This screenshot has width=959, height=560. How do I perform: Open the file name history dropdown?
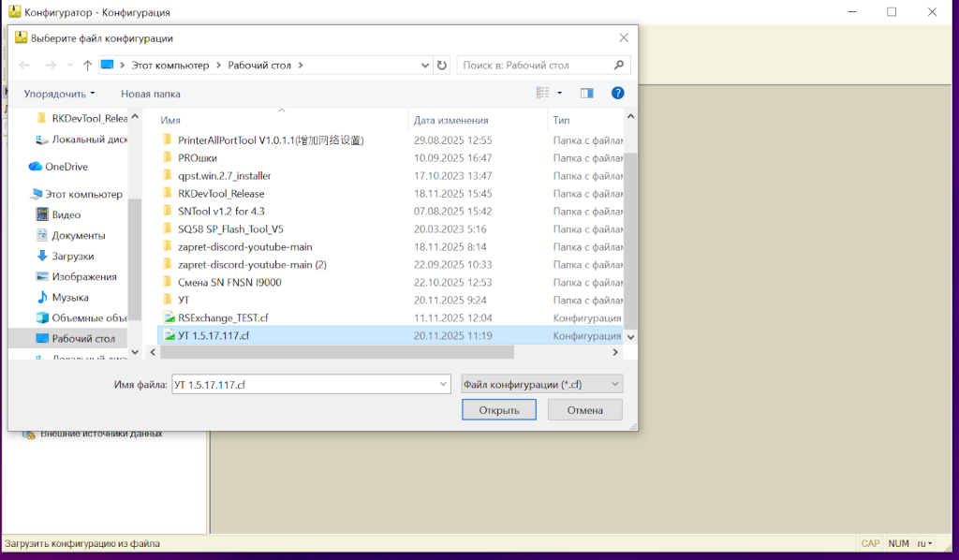coord(442,385)
